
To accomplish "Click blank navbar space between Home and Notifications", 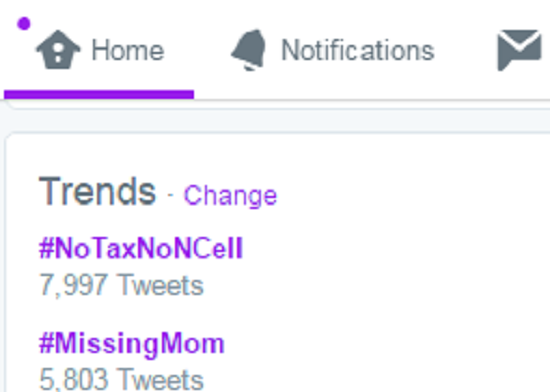I will pyautogui.click(x=196, y=50).
